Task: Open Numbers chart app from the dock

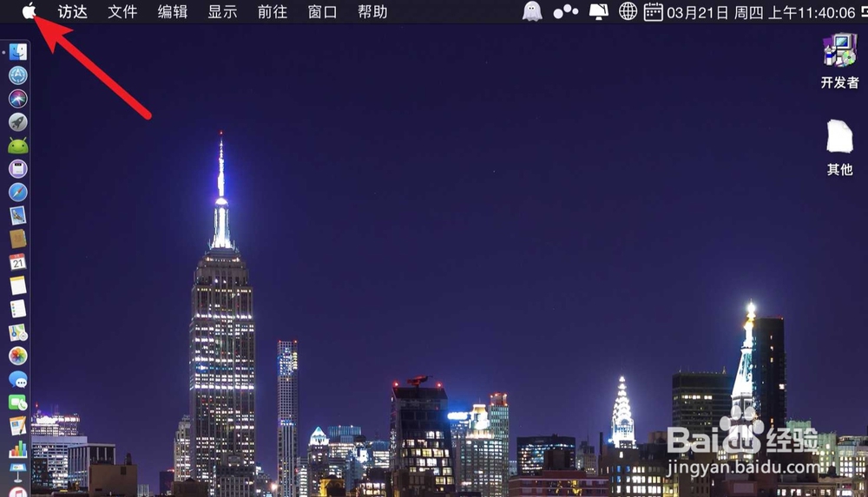Action: point(18,448)
